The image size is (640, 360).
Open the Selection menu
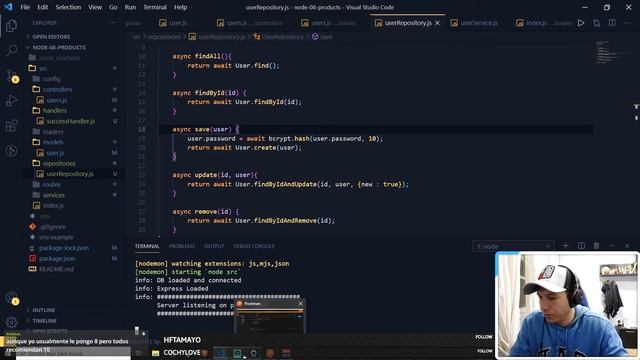tap(68, 7)
